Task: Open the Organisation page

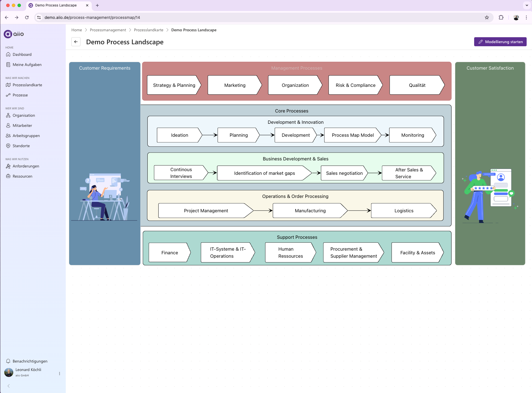Action: pyautogui.click(x=24, y=115)
